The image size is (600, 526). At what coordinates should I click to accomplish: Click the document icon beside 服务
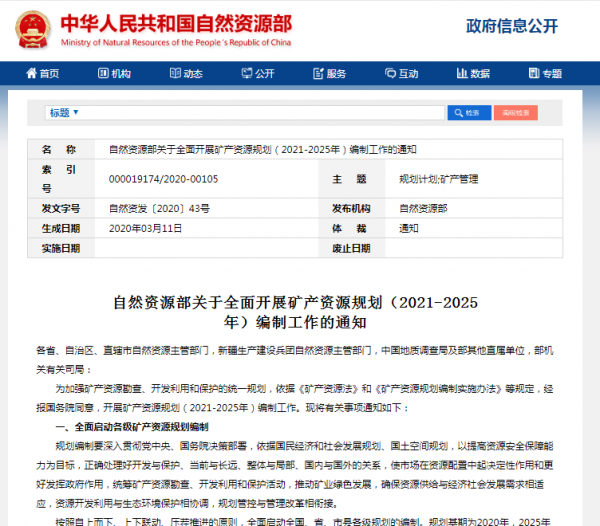click(x=318, y=74)
